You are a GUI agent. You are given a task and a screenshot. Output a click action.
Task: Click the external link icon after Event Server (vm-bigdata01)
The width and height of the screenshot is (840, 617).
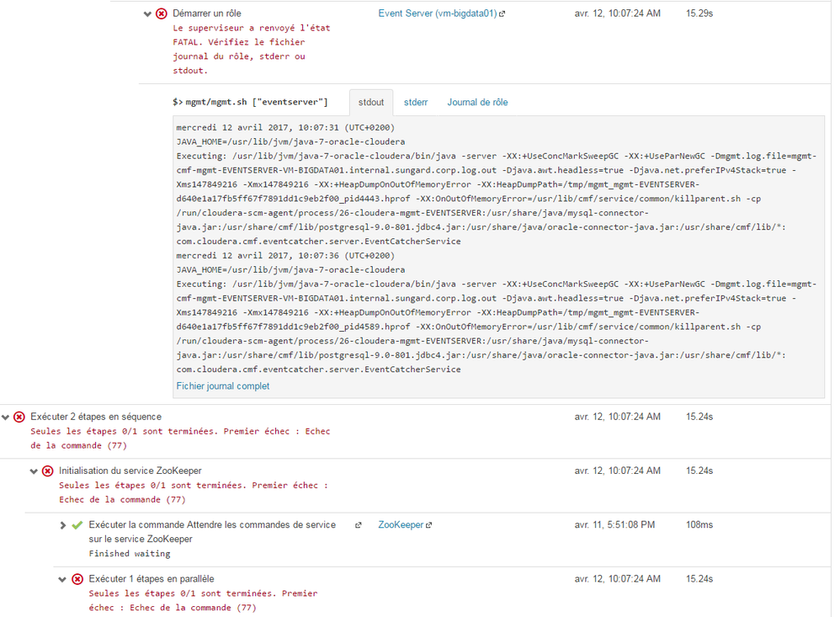click(502, 14)
